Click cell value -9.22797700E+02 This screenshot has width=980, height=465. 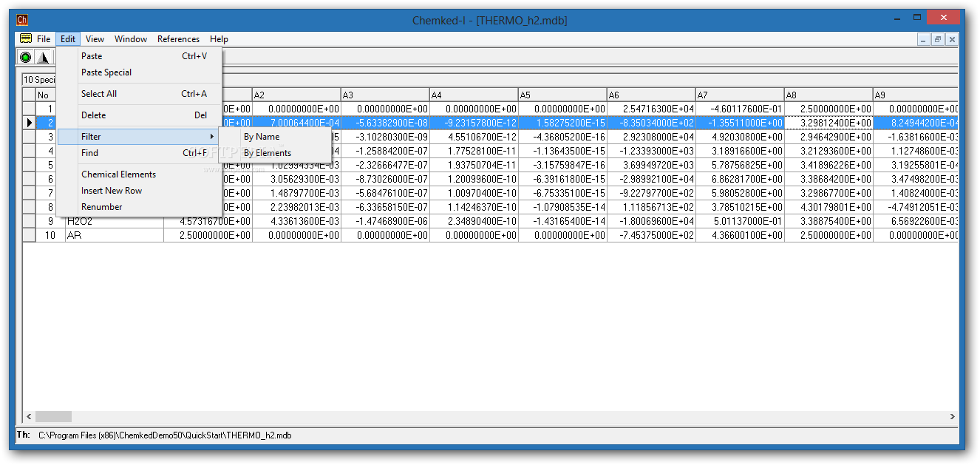pyautogui.click(x=651, y=193)
